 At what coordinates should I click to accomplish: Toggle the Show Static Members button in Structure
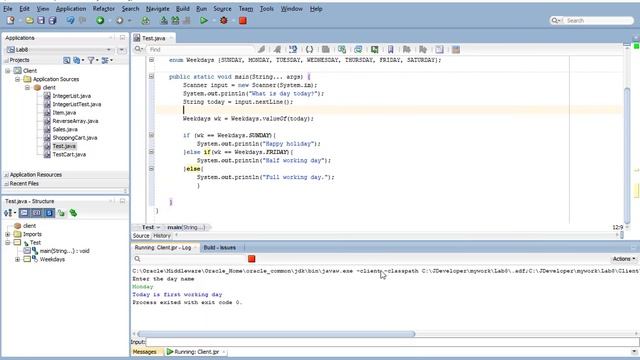(49, 213)
